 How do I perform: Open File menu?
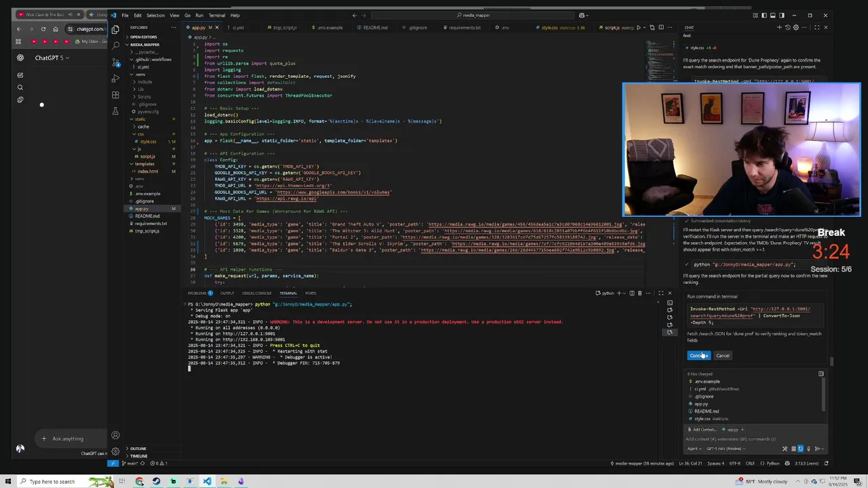(125, 15)
